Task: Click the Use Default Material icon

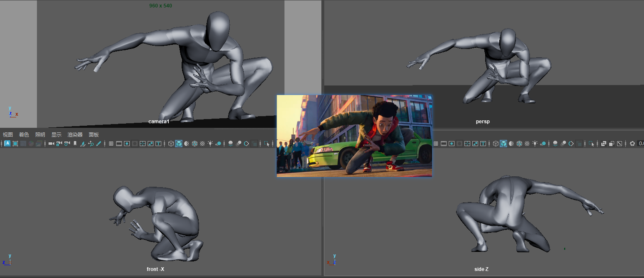Action: pos(219,144)
